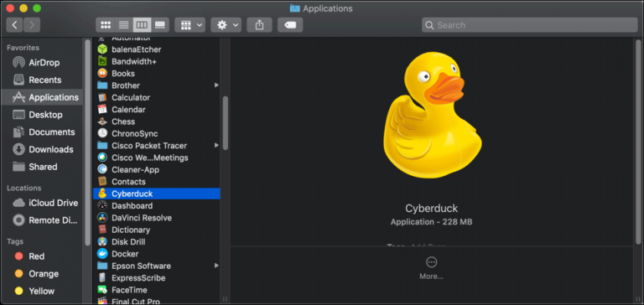Open the gear action menu
The image size is (644, 305).
(x=226, y=25)
